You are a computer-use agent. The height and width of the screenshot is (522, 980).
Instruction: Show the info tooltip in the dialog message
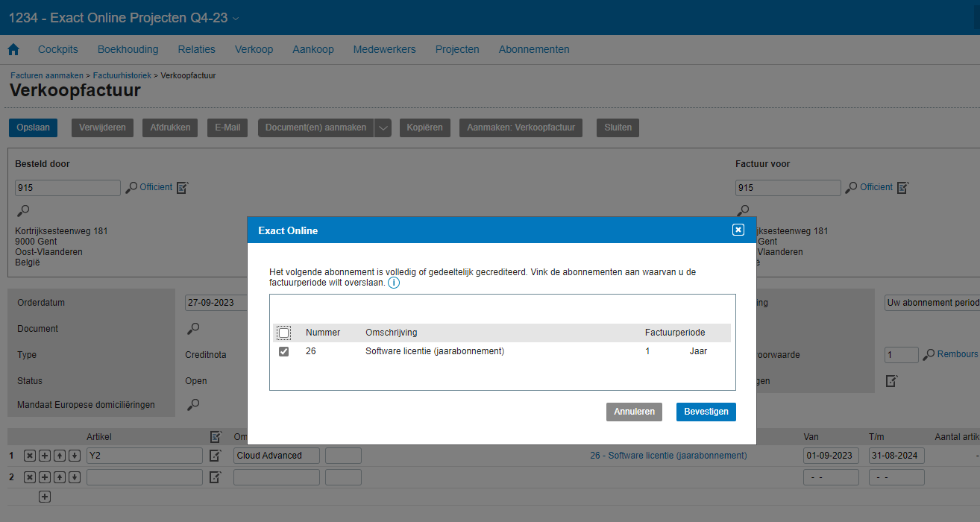pyautogui.click(x=394, y=283)
